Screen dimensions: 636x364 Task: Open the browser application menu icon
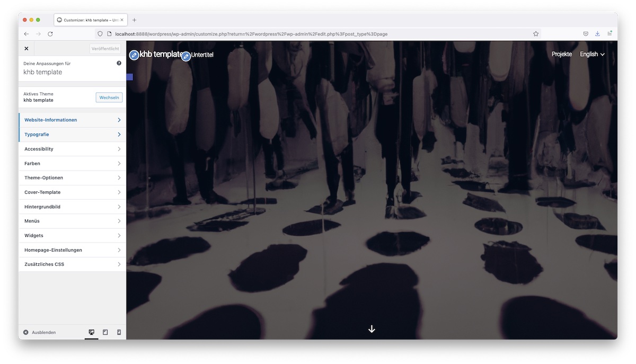coord(609,34)
